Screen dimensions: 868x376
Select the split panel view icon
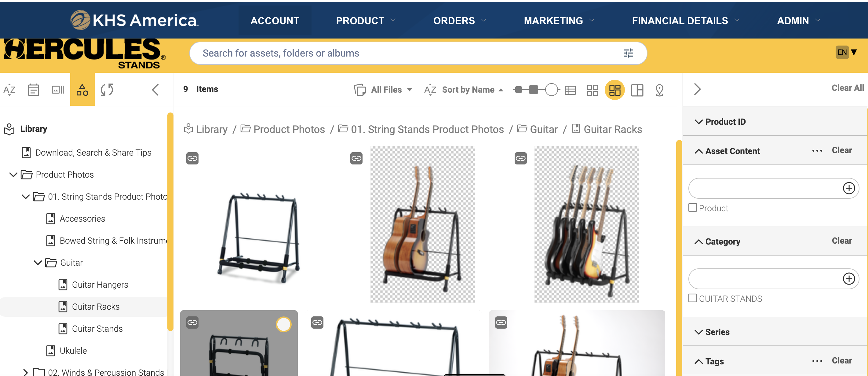(x=637, y=90)
